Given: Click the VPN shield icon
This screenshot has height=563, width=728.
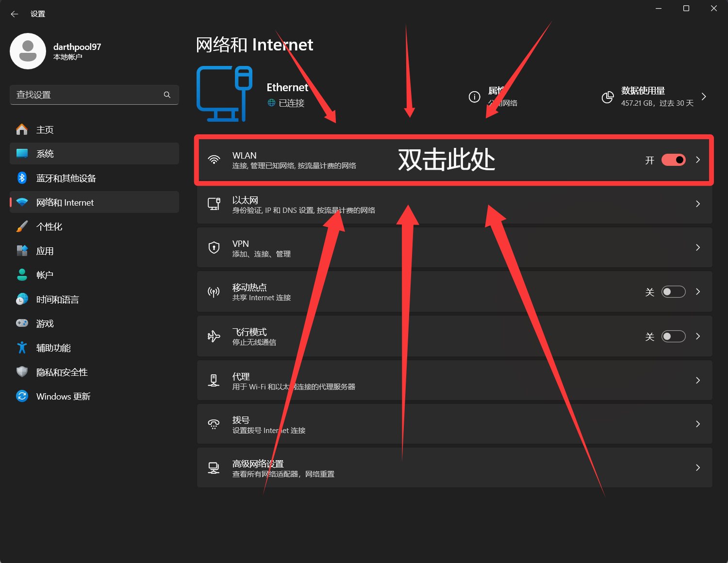Looking at the screenshot, I should 214,248.
